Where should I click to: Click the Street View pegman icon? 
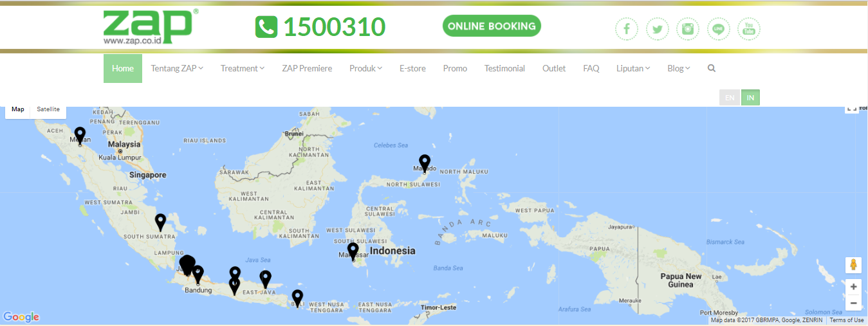[x=853, y=264]
